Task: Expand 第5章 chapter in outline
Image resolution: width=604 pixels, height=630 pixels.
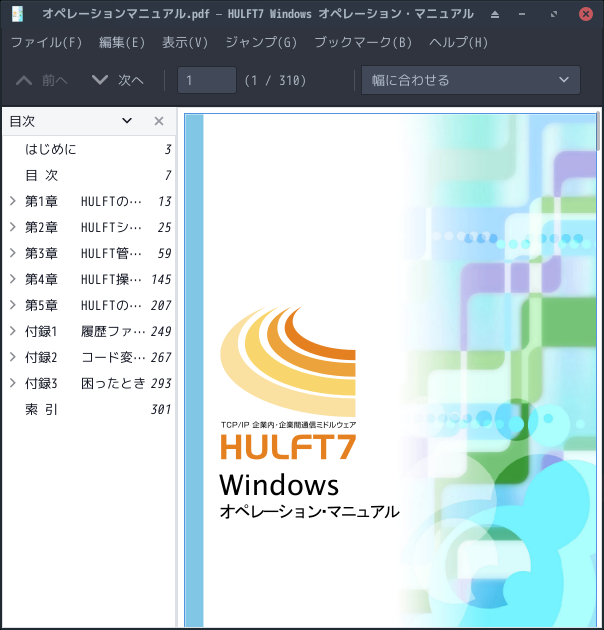Action: point(13,305)
